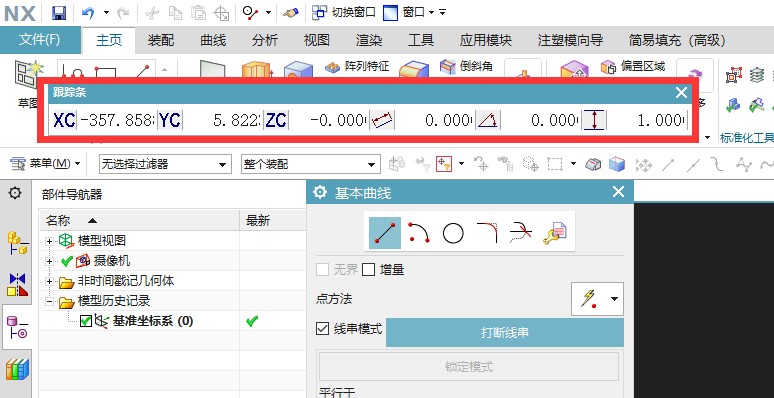
Task: Click the Undo arrow icon
Action: pyautogui.click(x=88, y=13)
